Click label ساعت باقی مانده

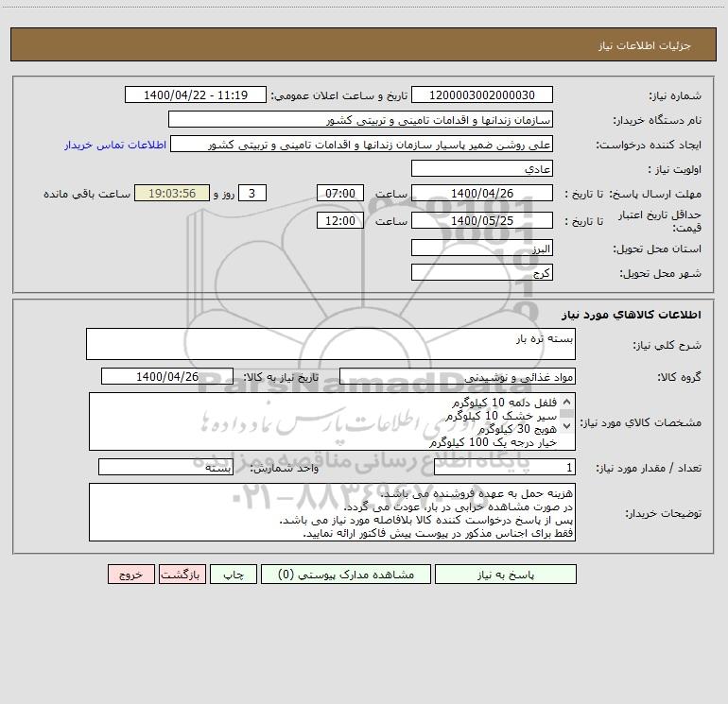[x=87, y=194]
